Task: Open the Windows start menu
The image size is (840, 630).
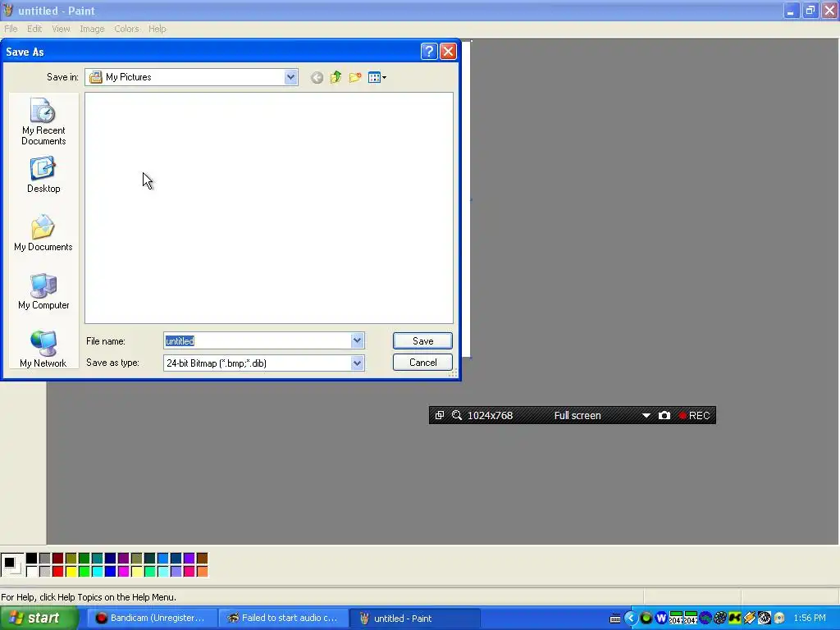Action: click(39, 619)
